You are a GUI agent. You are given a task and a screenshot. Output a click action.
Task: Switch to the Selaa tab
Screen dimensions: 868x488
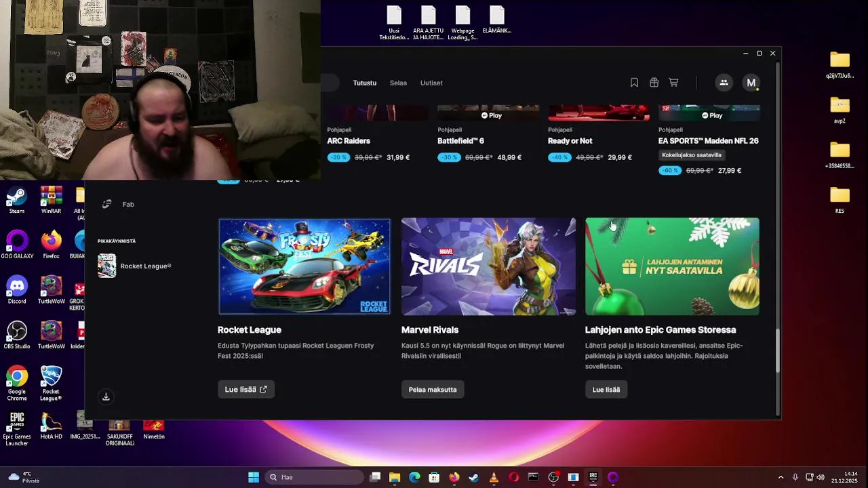398,83
